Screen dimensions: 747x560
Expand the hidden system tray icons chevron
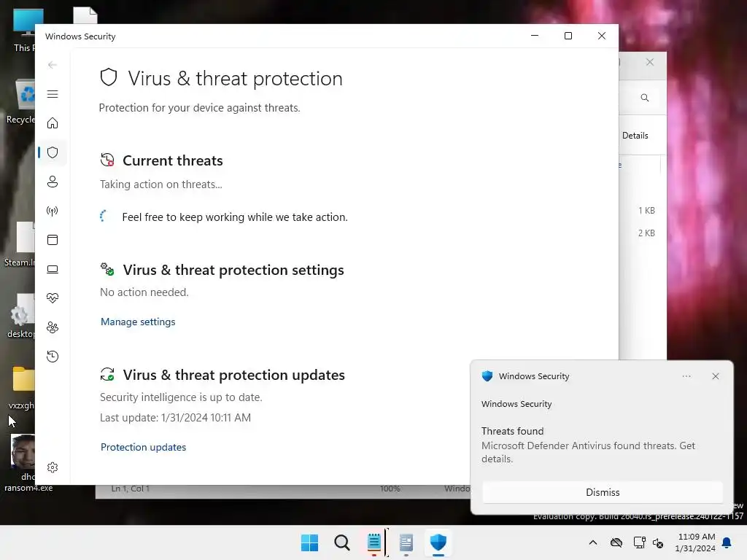[593, 542]
